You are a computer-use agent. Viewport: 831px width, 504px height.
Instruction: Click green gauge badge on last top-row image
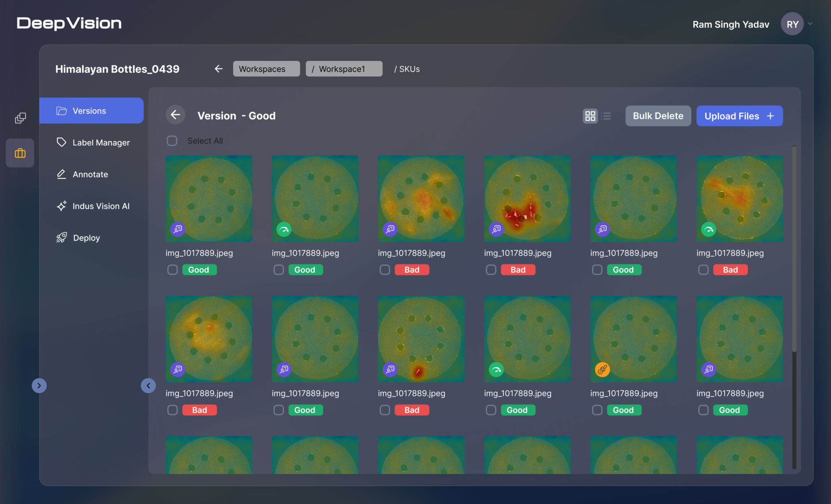tap(708, 229)
